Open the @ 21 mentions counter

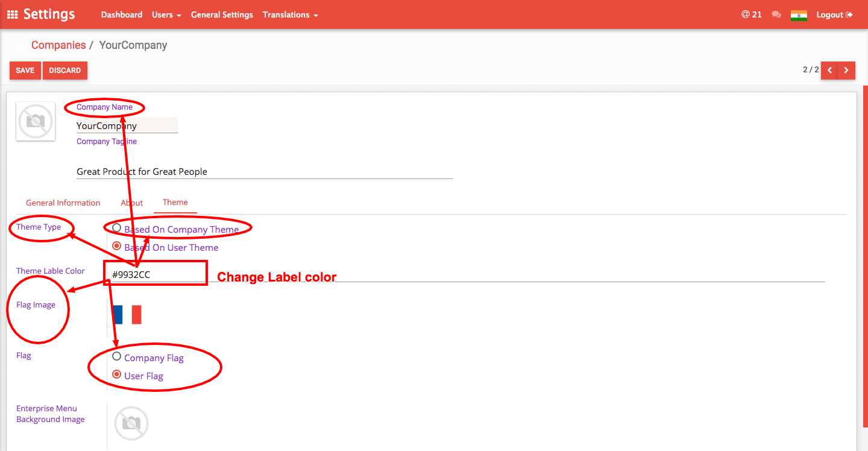tap(752, 14)
